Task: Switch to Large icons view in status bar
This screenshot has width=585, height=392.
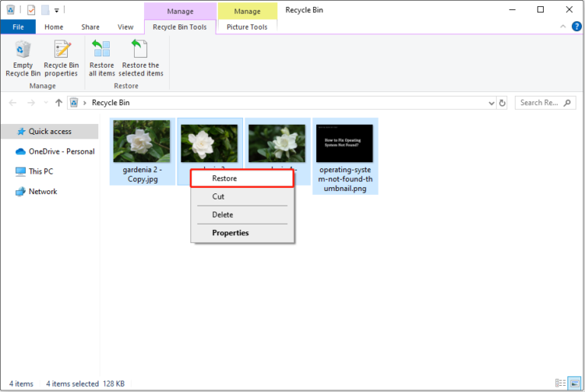Action: tap(575, 383)
